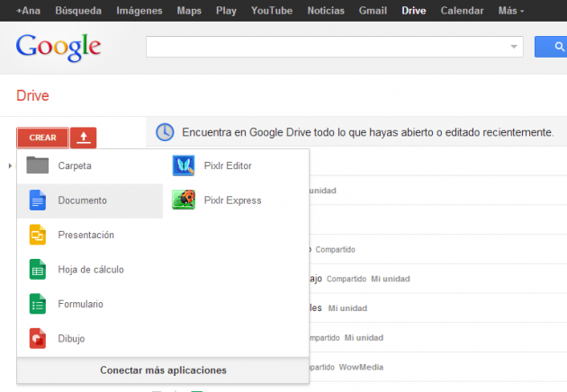Open YouTube in the top bar
567x392 pixels.
(x=272, y=11)
